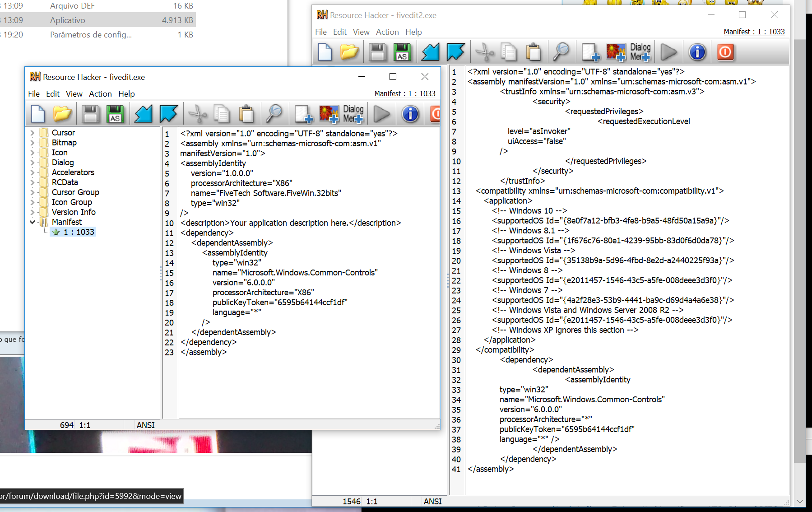Select the Icon Group folder in tree

click(x=71, y=202)
